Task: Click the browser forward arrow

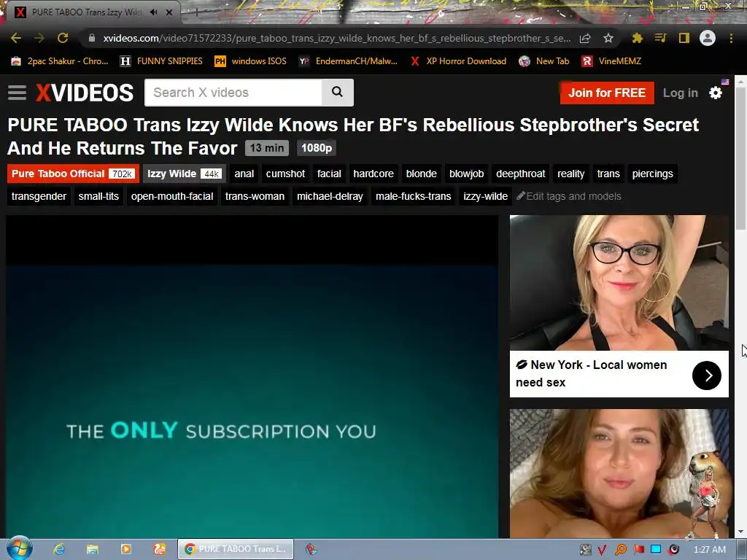Action: click(x=39, y=38)
